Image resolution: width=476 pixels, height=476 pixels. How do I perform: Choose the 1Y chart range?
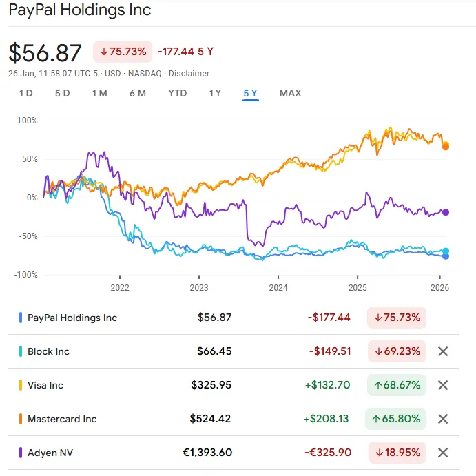coord(215,93)
